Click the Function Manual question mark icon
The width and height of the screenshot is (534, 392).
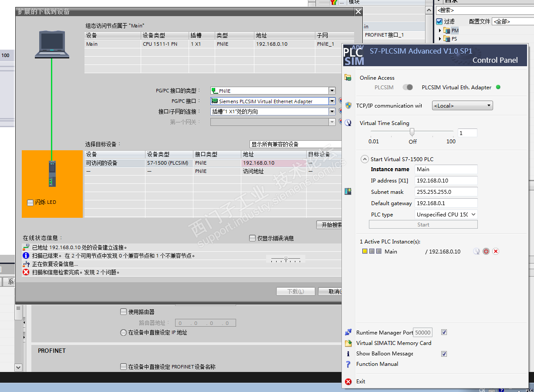[348, 364]
